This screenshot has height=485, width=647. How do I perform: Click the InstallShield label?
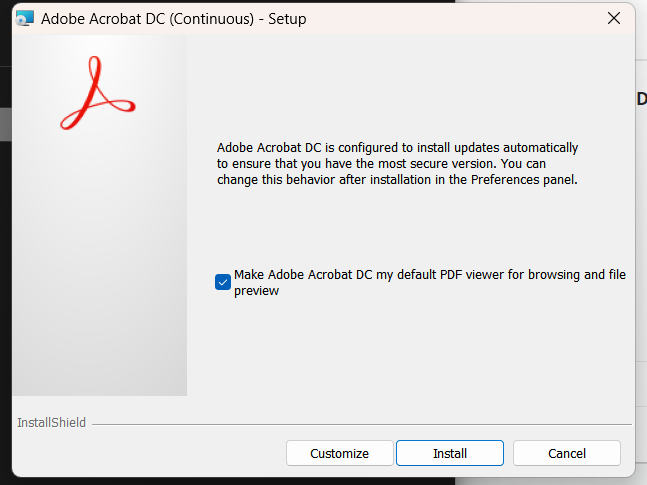(x=52, y=423)
